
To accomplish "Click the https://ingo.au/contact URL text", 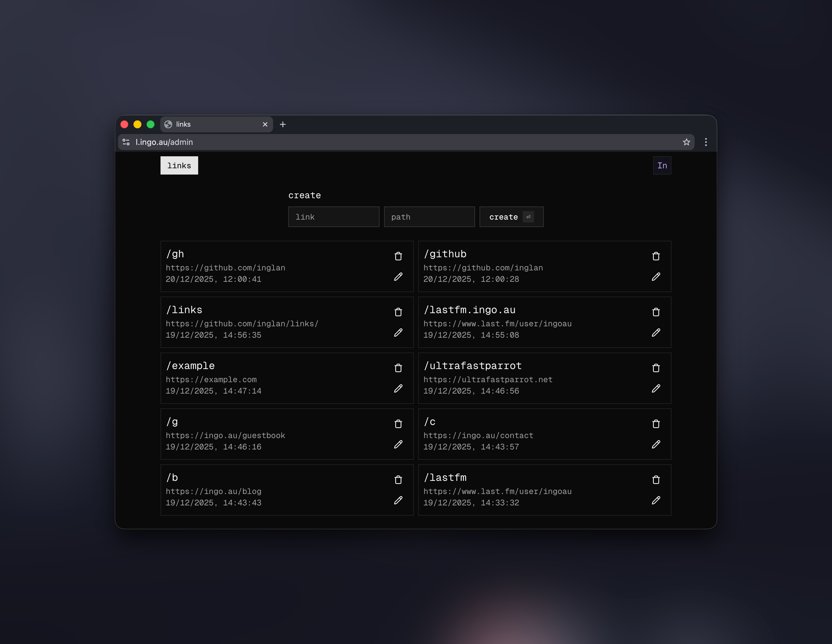I will (x=478, y=436).
